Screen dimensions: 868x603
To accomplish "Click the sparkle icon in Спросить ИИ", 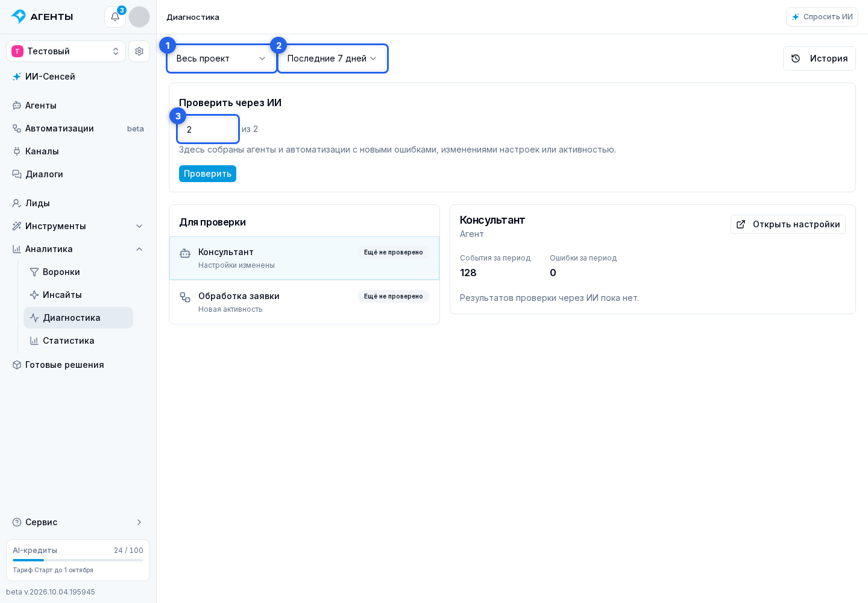I will tap(796, 17).
